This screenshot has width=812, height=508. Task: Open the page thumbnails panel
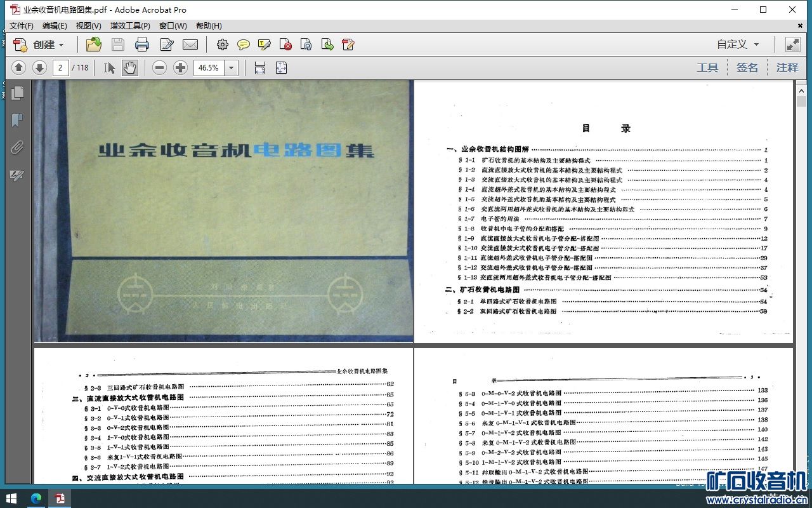pyautogui.click(x=17, y=93)
